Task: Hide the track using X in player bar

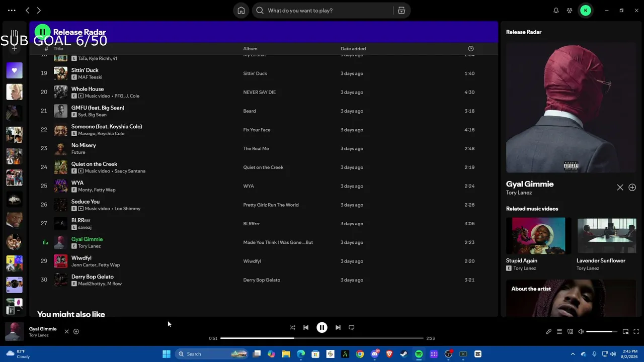Action: click(x=66, y=332)
